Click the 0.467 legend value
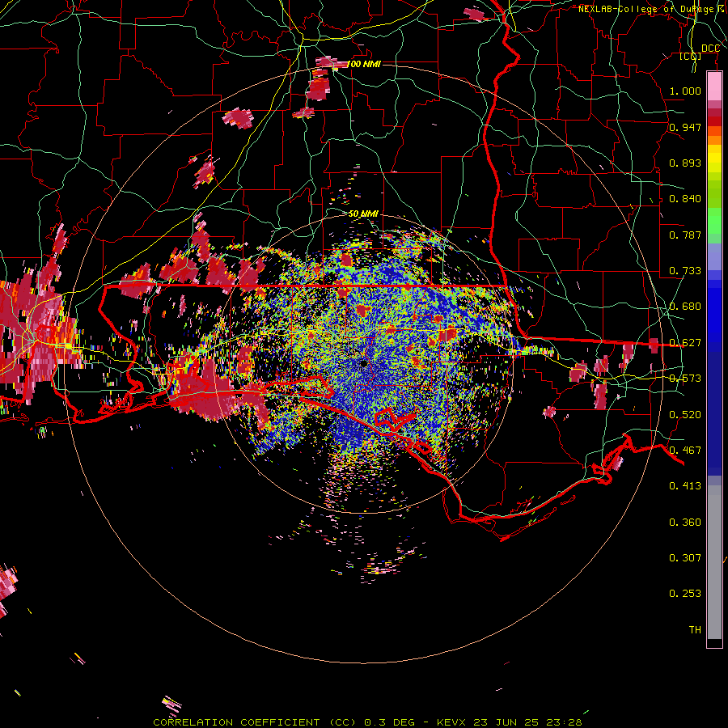 (x=685, y=451)
